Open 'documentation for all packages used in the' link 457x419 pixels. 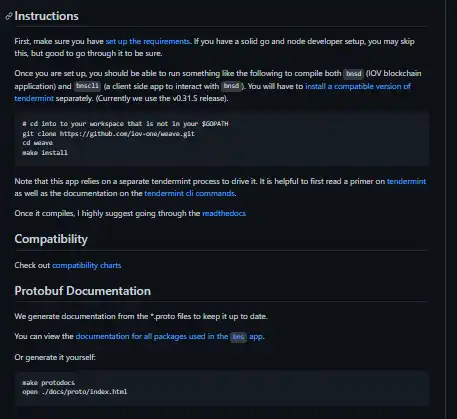pyautogui.click(x=152, y=336)
